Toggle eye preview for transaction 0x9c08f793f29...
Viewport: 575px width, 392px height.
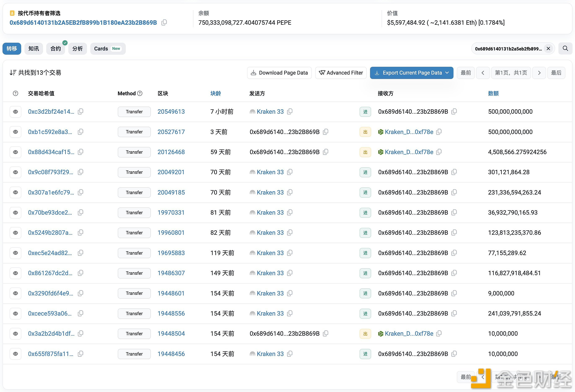(15, 172)
